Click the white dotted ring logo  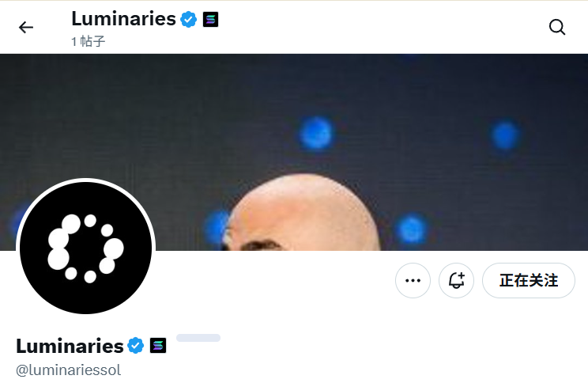(86, 248)
